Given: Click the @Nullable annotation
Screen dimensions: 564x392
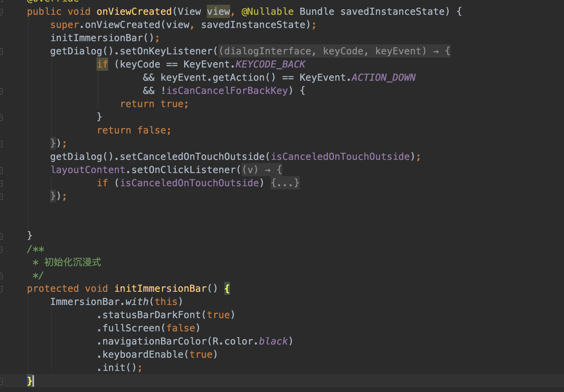Looking at the screenshot, I should click(267, 12).
